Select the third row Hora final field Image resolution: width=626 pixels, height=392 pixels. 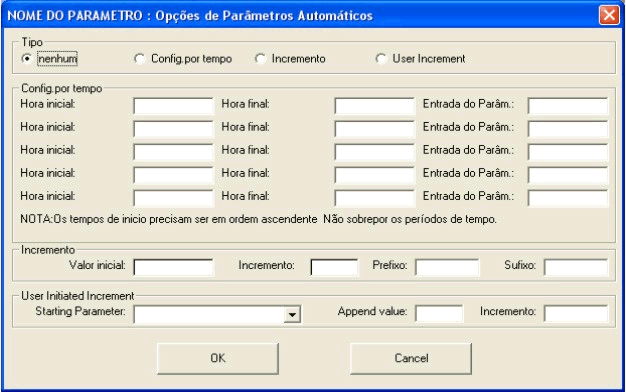[x=374, y=152]
